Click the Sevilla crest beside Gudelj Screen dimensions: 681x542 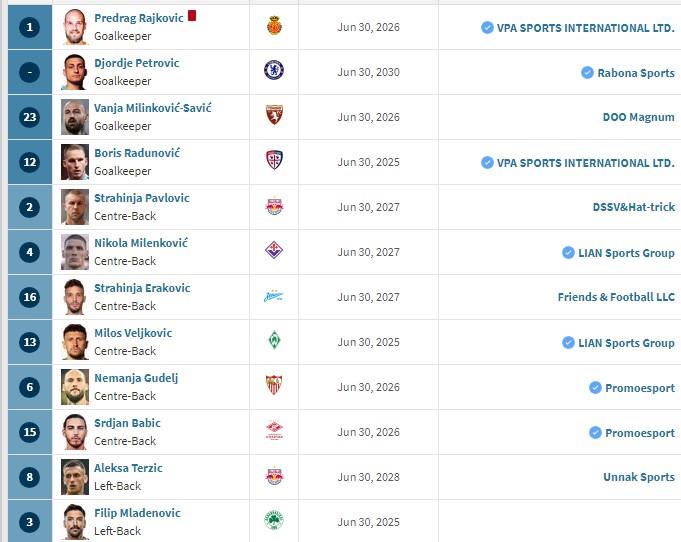(x=274, y=386)
